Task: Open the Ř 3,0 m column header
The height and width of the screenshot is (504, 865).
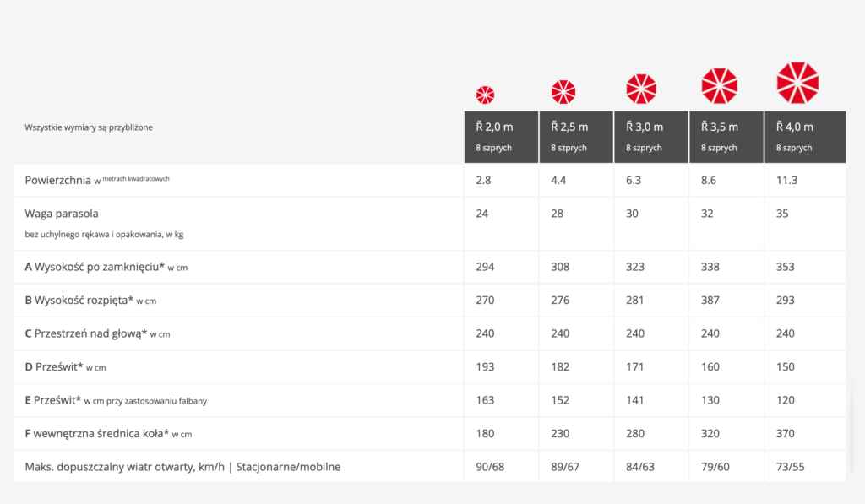Action: coord(651,136)
